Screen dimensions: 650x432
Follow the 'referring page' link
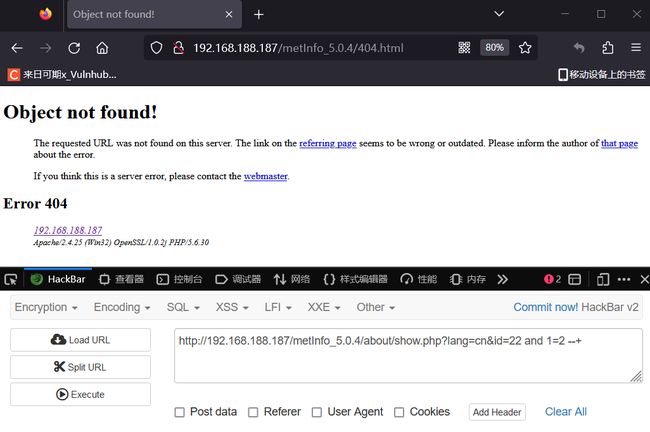tap(328, 143)
